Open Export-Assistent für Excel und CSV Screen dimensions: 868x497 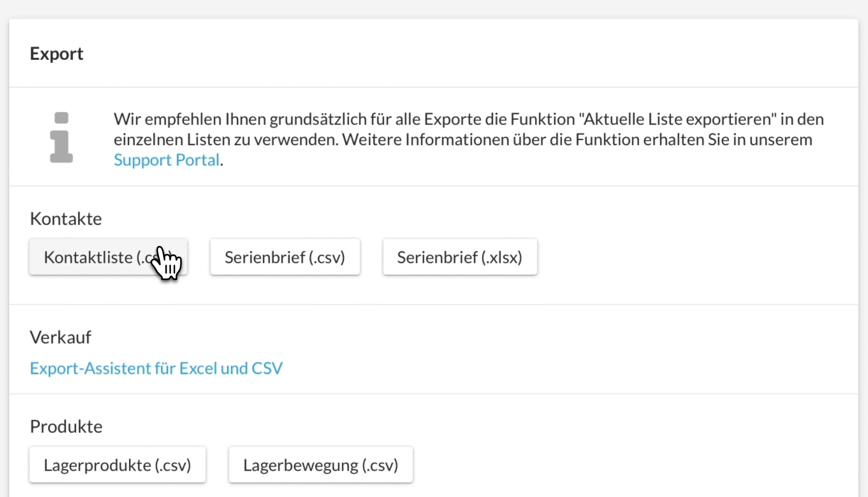coord(156,368)
